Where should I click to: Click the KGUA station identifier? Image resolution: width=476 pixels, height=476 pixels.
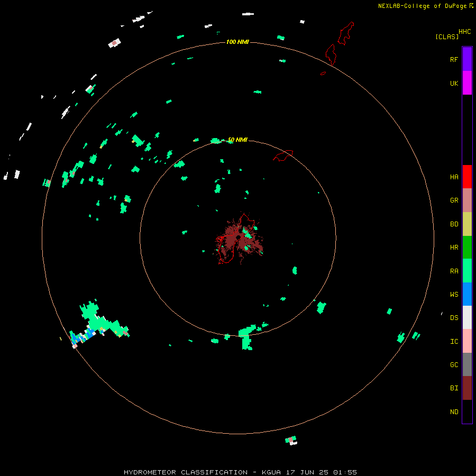tap(271, 472)
